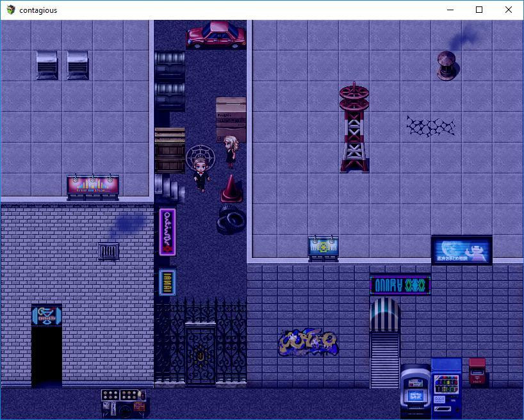524x420 pixels.
Task: Click the blue glowing billboard screen
Action: (x=461, y=250)
